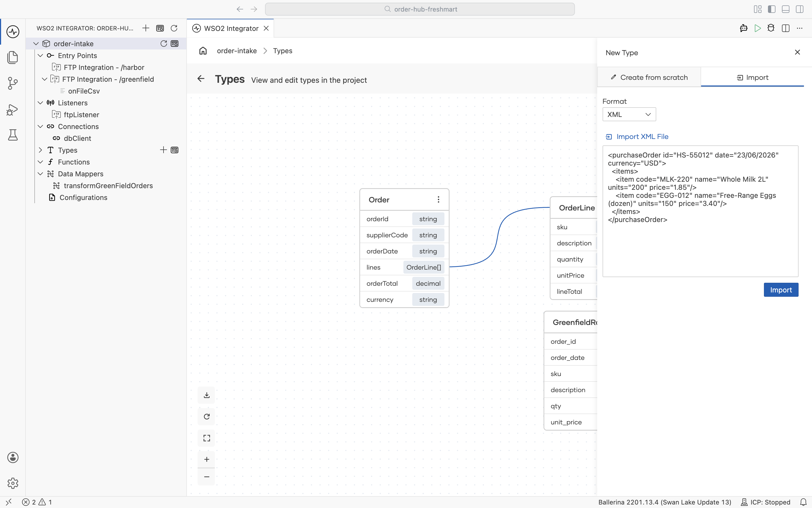Refresh the type diagram canvas
Viewport: 812px width, 508px height.
207,417
